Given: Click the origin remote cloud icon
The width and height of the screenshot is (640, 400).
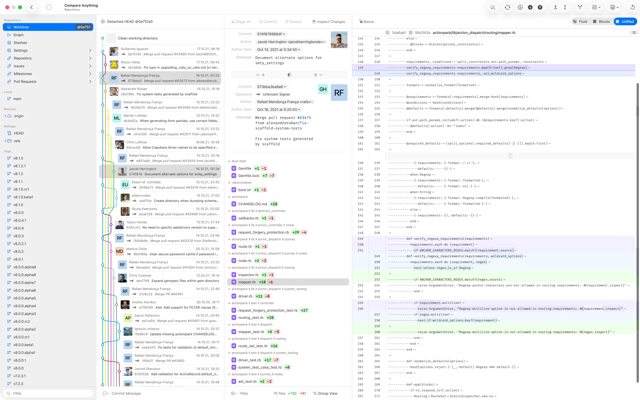Looking at the screenshot, I should (x=10, y=116).
